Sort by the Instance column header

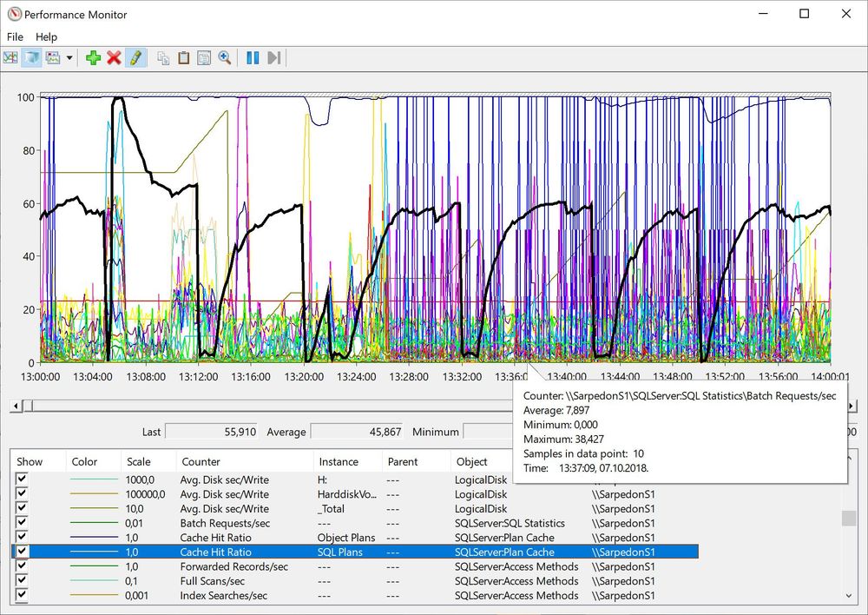tap(348, 461)
